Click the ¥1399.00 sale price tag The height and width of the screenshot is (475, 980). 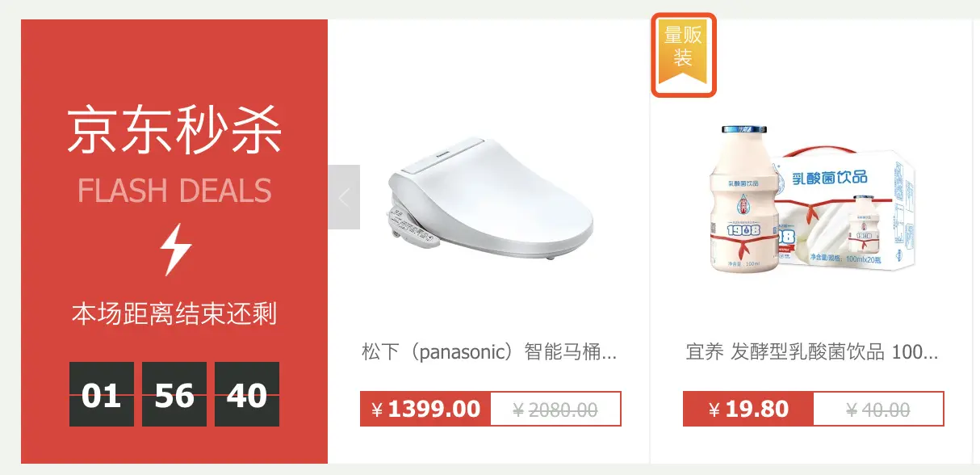(425, 409)
